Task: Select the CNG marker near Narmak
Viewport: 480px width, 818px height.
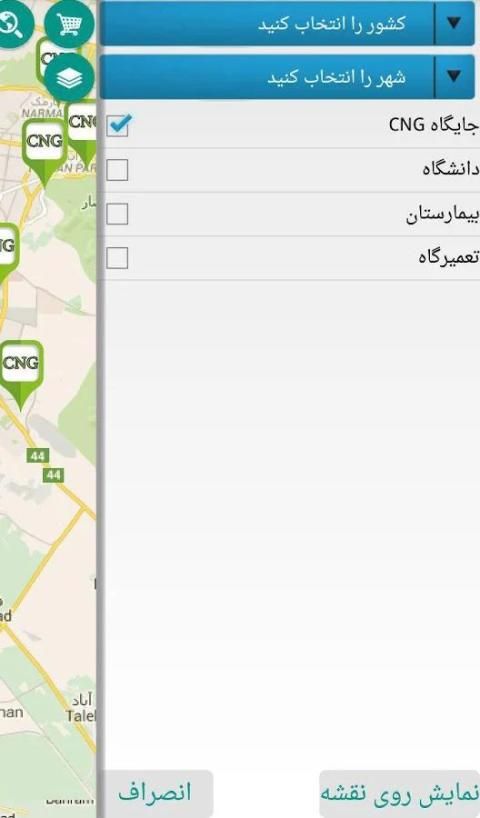Action: (x=44, y=151)
